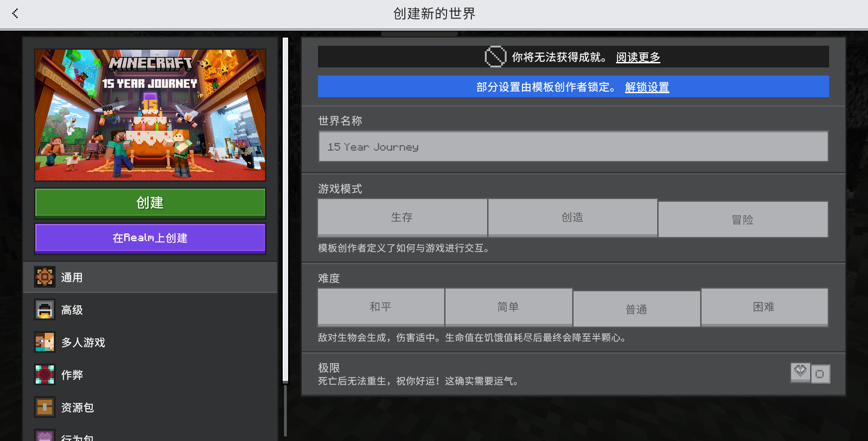Viewport: 868px width, 441px height.
Task: Click the 世界名称 input field
Action: (x=573, y=147)
